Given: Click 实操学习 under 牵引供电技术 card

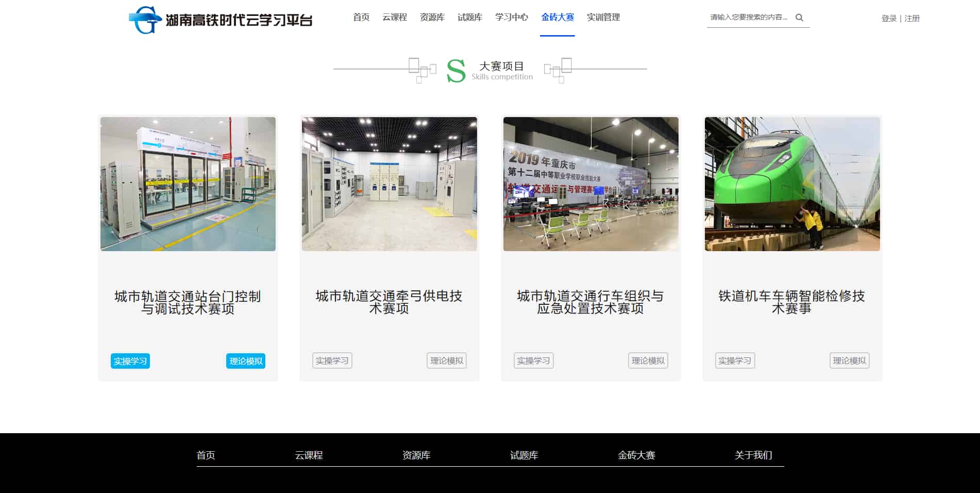Looking at the screenshot, I should pyautogui.click(x=332, y=361).
